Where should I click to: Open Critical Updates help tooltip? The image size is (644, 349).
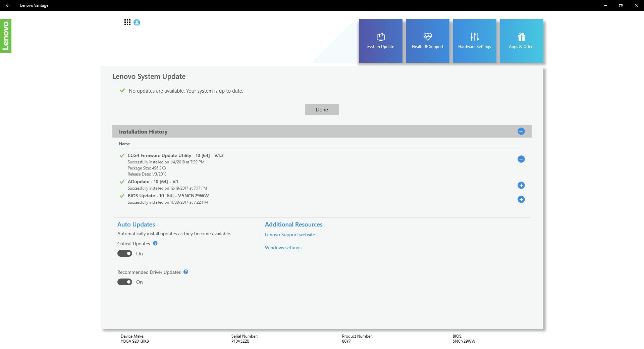click(155, 243)
